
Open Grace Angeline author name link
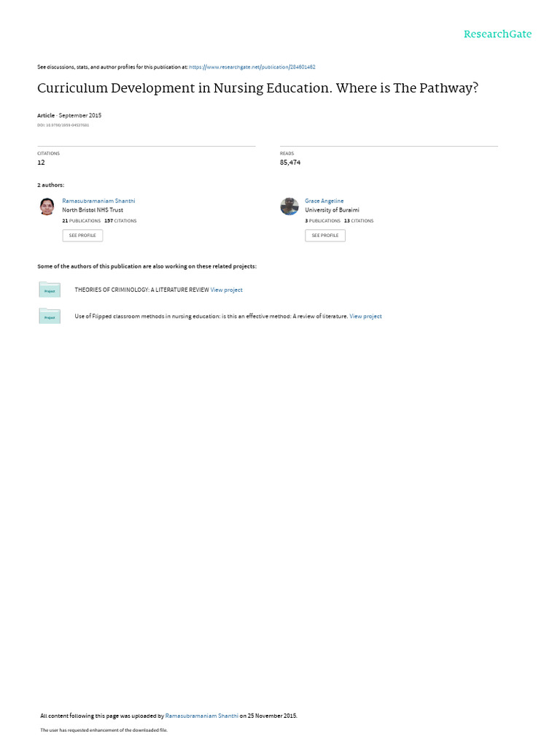pos(324,201)
